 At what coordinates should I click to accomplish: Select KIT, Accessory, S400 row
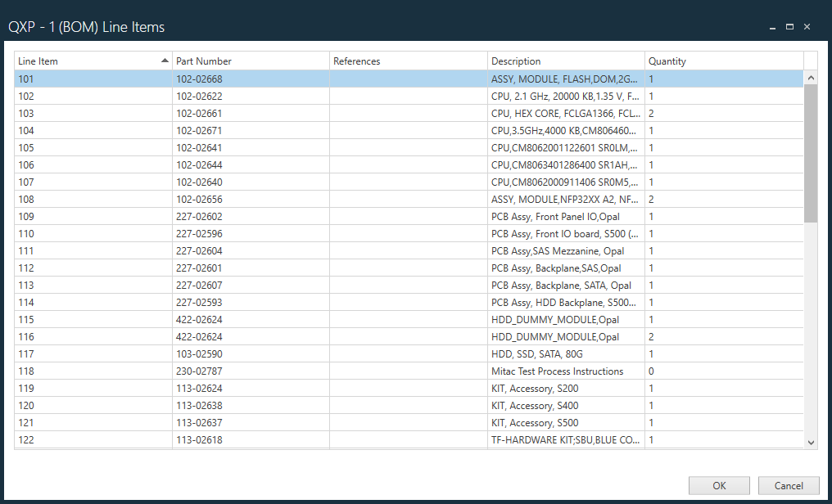(x=534, y=406)
